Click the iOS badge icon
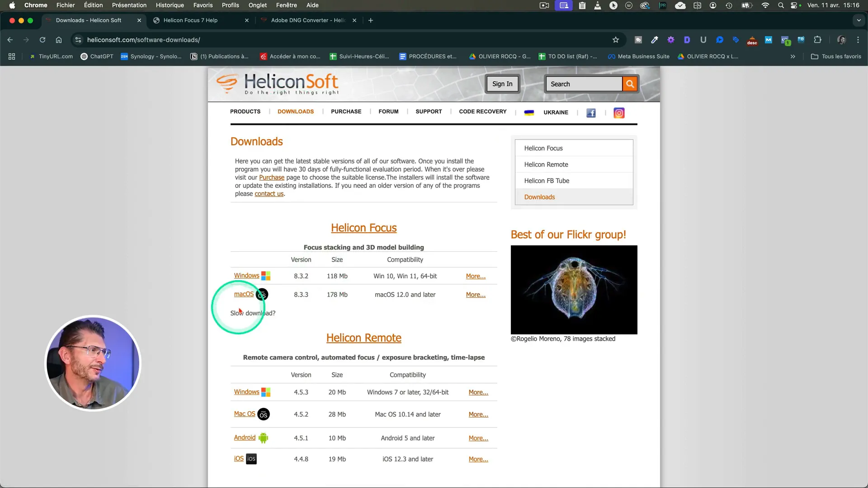 click(251, 459)
